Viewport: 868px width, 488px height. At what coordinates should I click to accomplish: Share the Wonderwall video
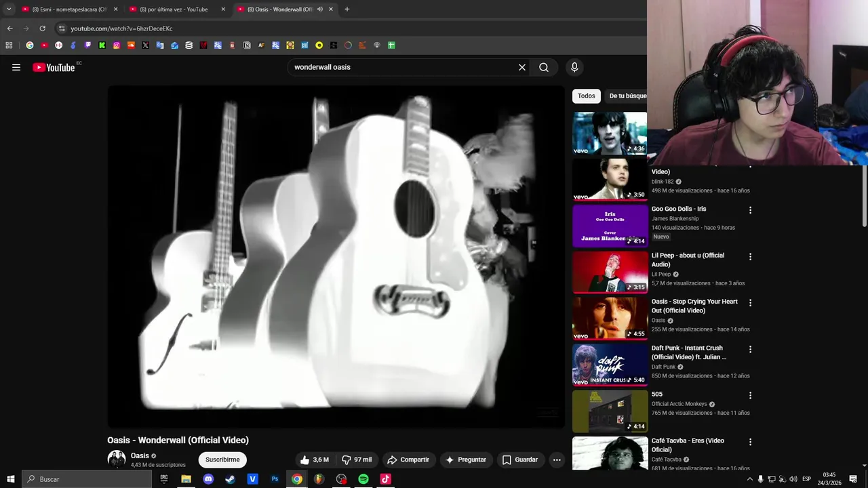(408, 460)
